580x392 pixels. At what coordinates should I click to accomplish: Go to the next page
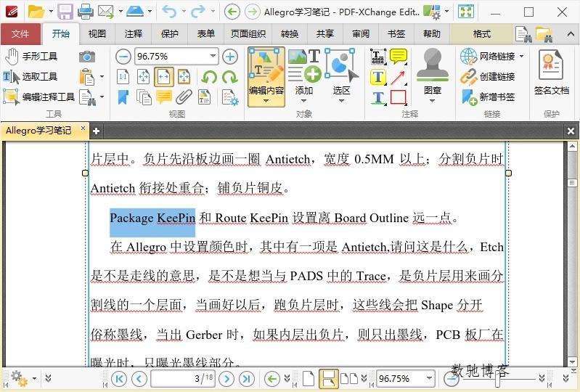pyautogui.click(x=226, y=379)
